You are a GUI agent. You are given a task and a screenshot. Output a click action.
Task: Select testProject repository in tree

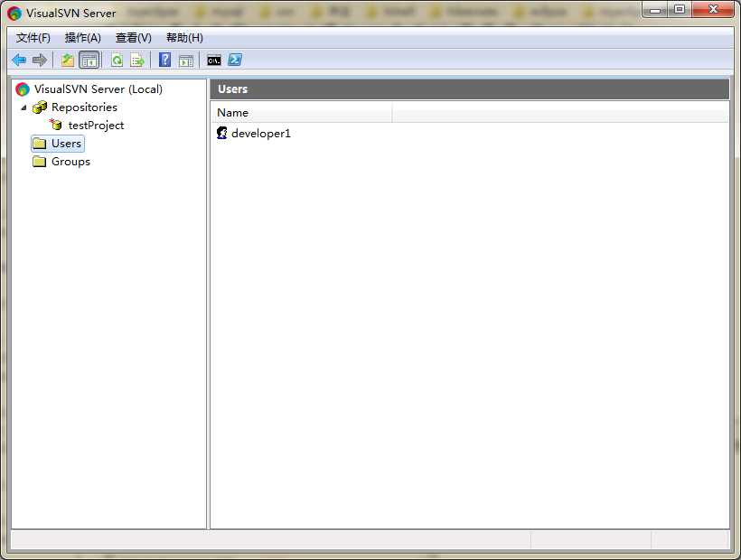[x=96, y=126]
